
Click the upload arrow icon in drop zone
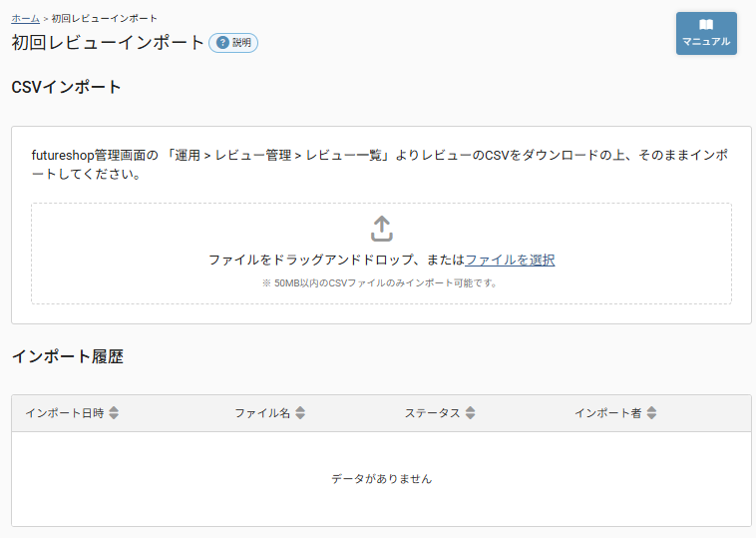point(381,229)
